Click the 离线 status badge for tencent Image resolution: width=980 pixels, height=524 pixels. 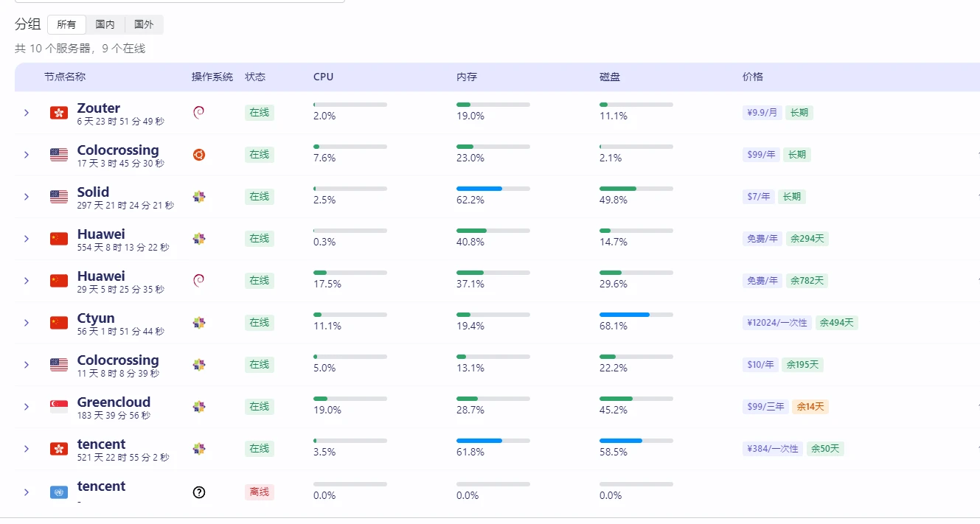click(x=259, y=492)
